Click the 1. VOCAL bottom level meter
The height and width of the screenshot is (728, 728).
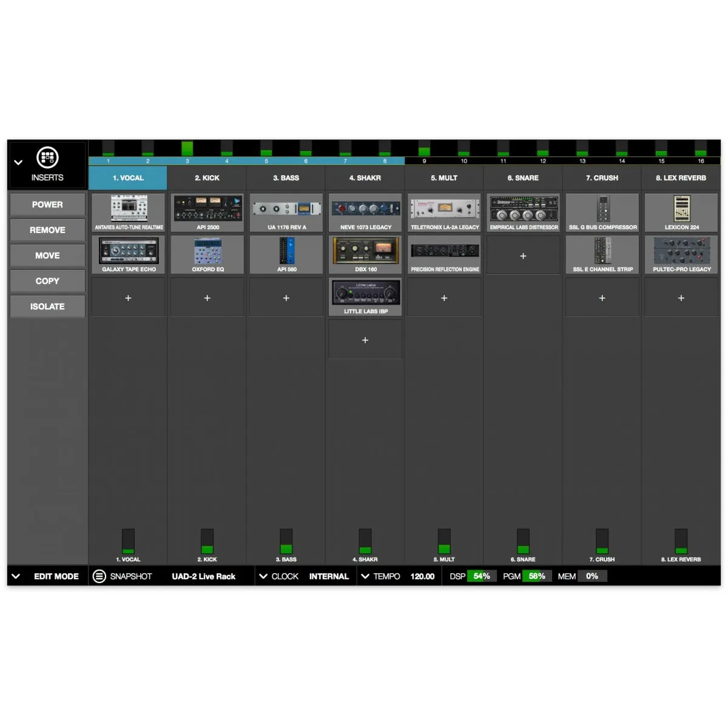pyautogui.click(x=128, y=541)
